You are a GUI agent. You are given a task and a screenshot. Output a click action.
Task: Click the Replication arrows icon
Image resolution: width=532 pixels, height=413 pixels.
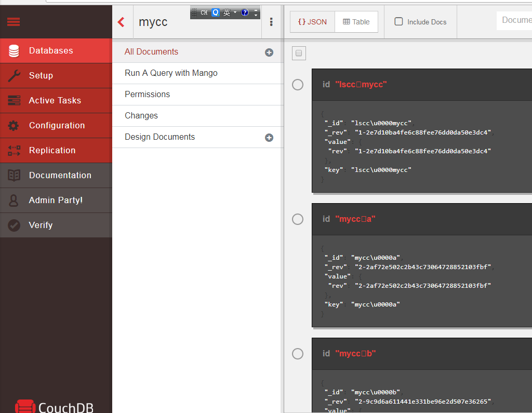click(x=14, y=150)
